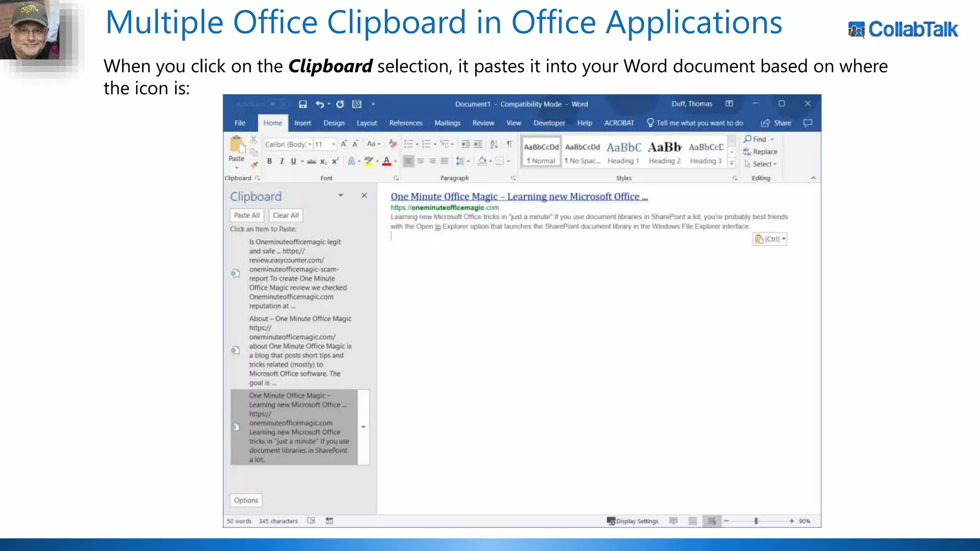Image resolution: width=980 pixels, height=551 pixels.
Task: Click the Subscript icon
Action: point(323,162)
